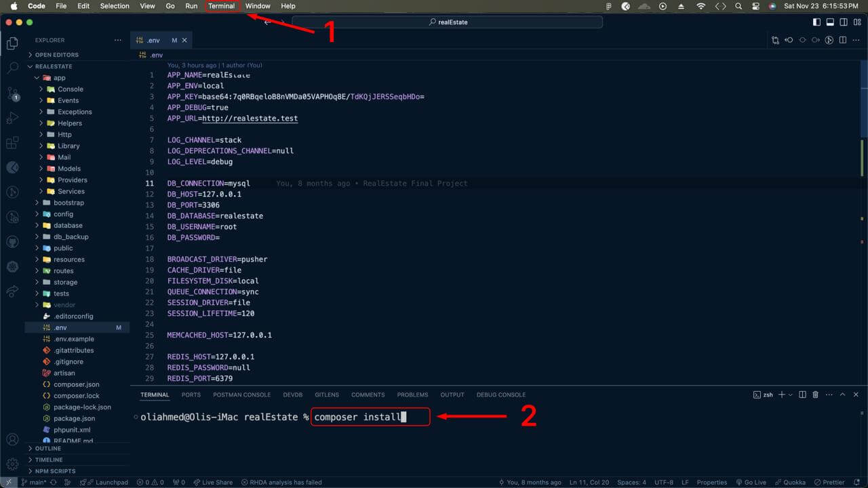This screenshot has height=488, width=868.
Task: Open composer.json in the explorer
Action: point(76,384)
